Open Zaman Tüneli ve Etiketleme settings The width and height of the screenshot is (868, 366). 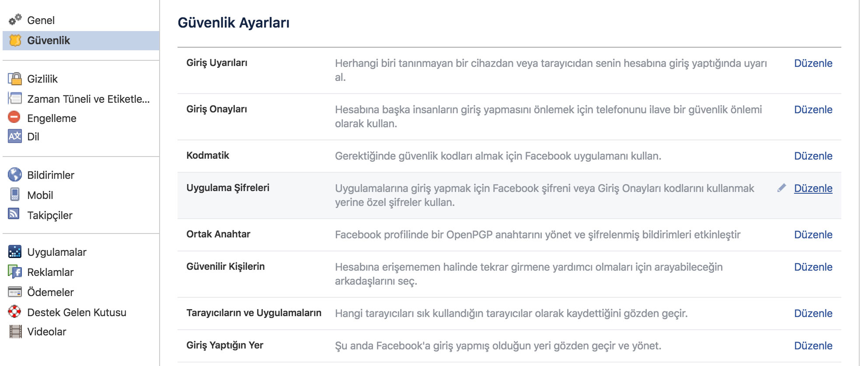88,99
